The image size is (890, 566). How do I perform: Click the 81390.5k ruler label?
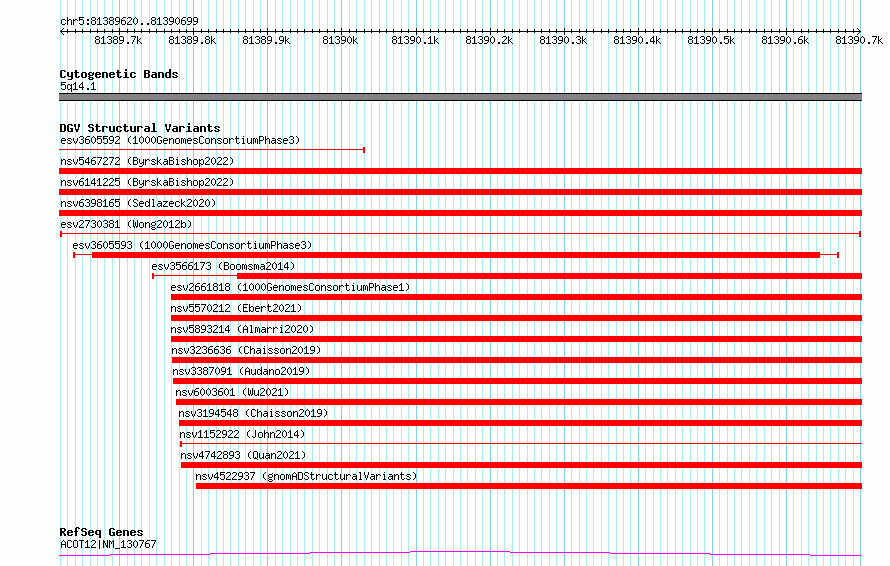click(711, 40)
